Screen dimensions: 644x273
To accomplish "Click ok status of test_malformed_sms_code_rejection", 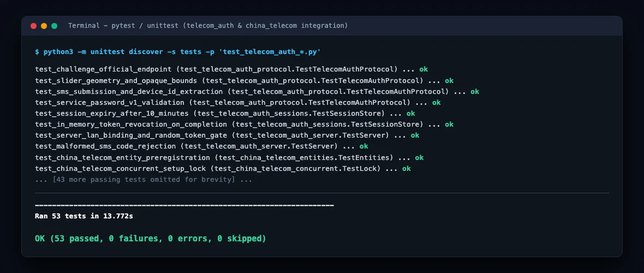I will click(x=364, y=146).
